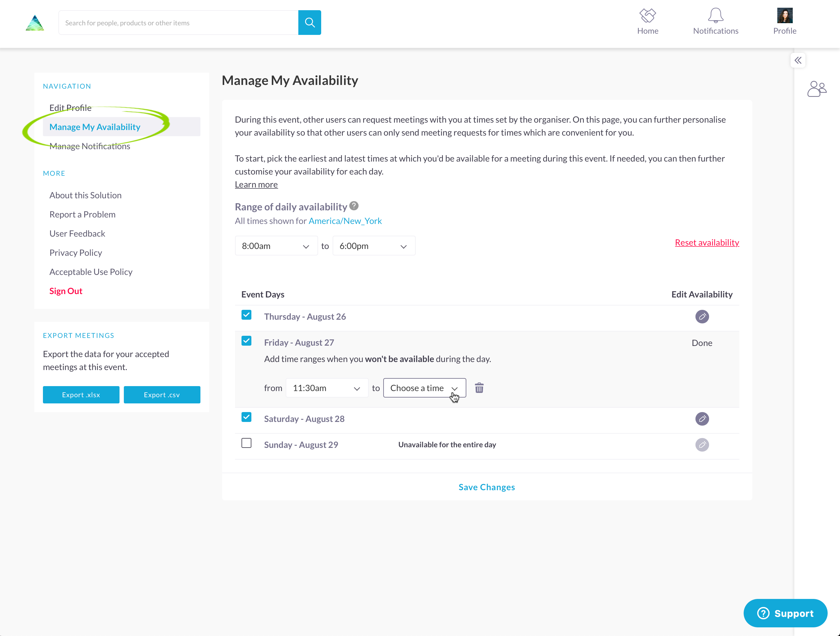This screenshot has width=840, height=636.
Task: Uncheck Thursday - August 26
Action: click(x=246, y=315)
